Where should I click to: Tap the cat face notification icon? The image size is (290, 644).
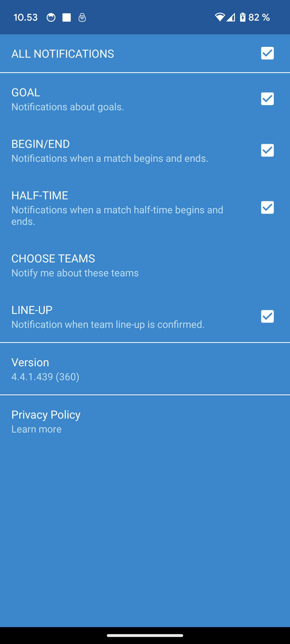[51, 18]
